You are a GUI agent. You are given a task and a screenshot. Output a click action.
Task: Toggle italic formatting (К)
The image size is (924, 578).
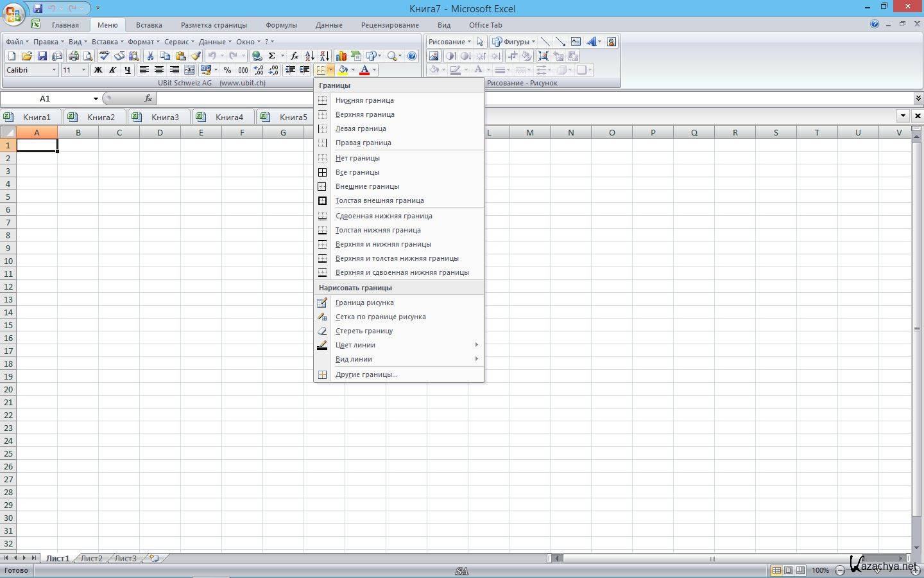tap(113, 70)
